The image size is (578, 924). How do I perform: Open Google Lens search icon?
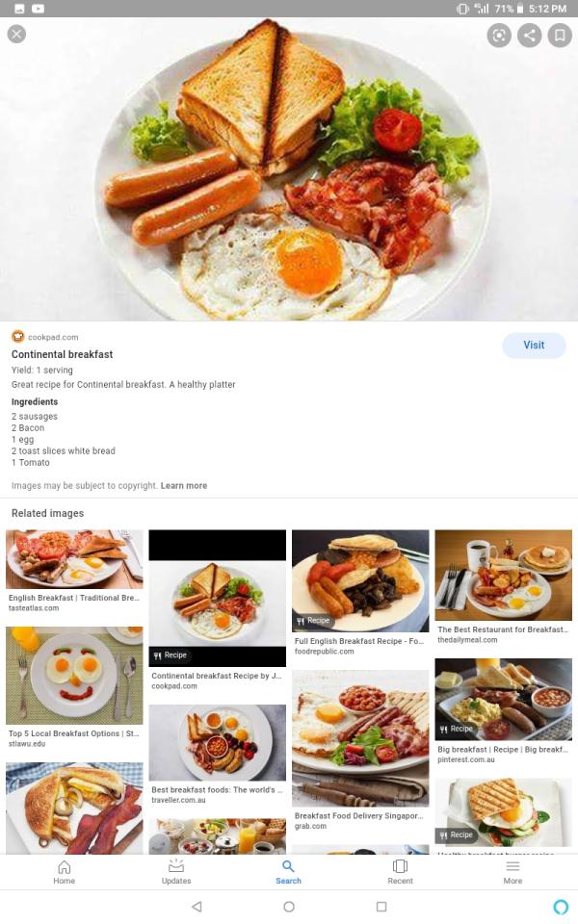(x=499, y=36)
